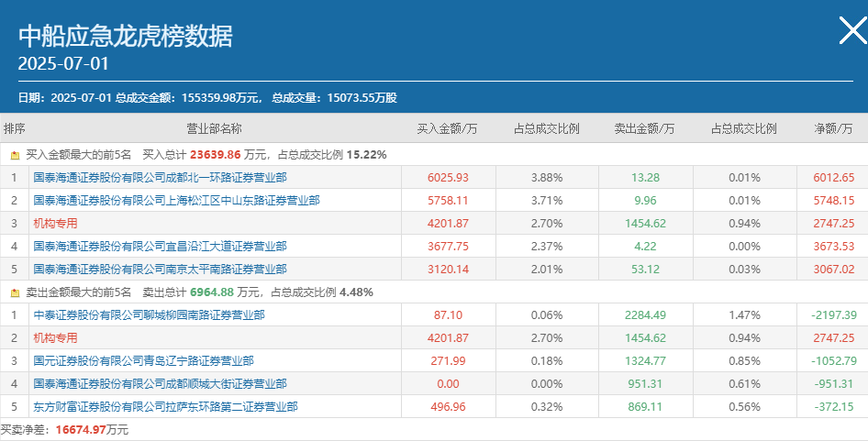
Task: Open 国泰海通证券成都北一环路证券营业部 link
Action: point(160,178)
